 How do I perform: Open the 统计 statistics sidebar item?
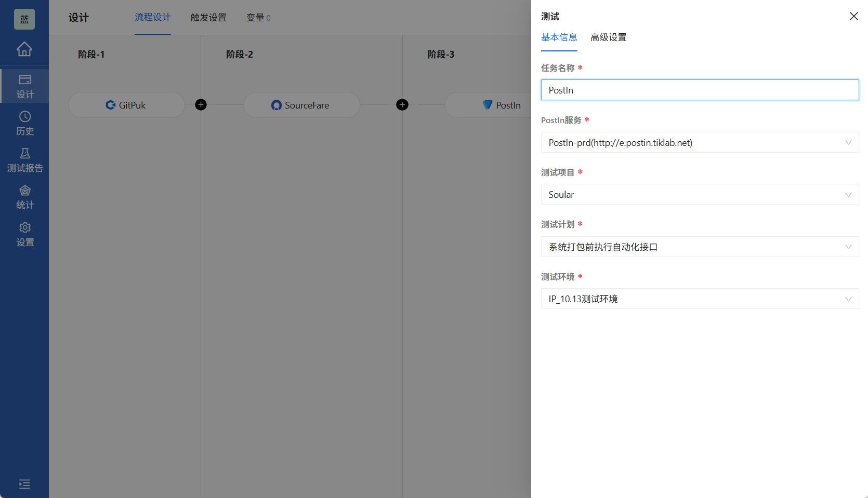24,197
